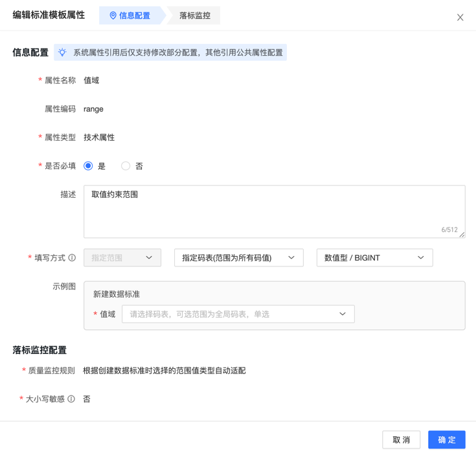Click the info icon beside 大小写敏感
The height and width of the screenshot is (457, 476).
71,399
